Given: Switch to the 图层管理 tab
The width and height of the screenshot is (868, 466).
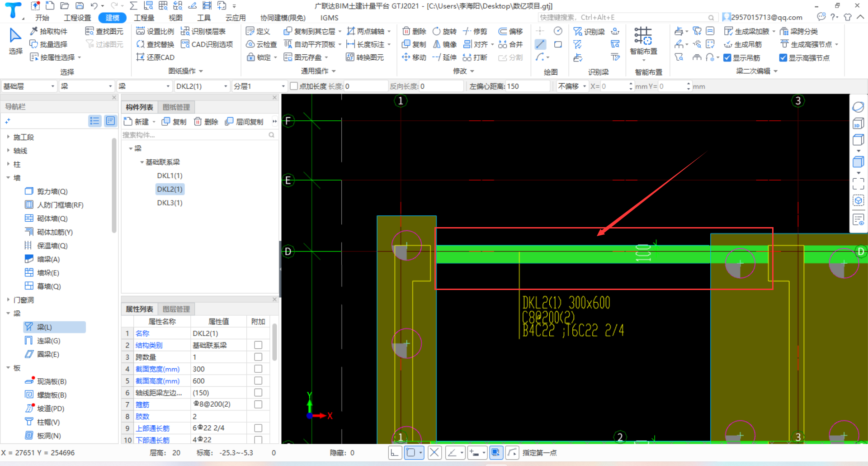Looking at the screenshot, I should [176, 309].
